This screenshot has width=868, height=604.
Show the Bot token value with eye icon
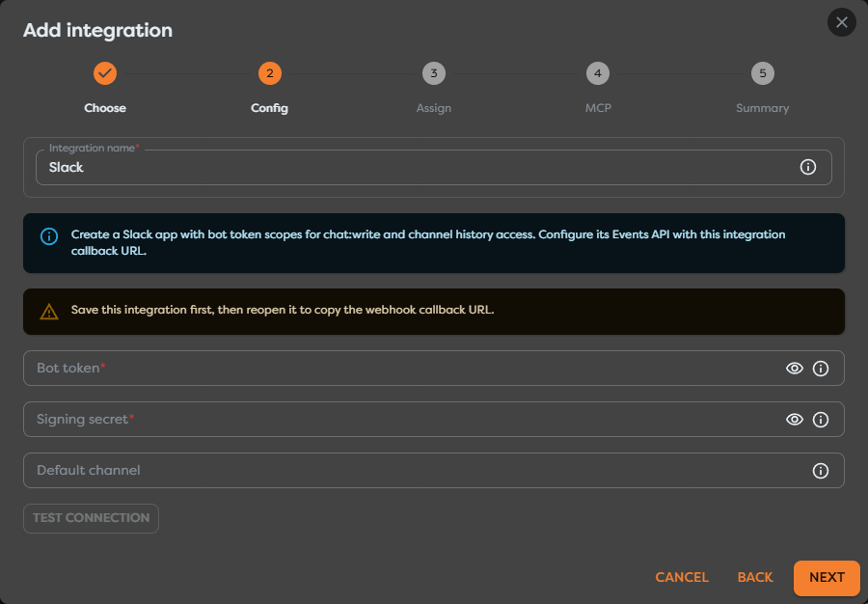[x=795, y=369]
